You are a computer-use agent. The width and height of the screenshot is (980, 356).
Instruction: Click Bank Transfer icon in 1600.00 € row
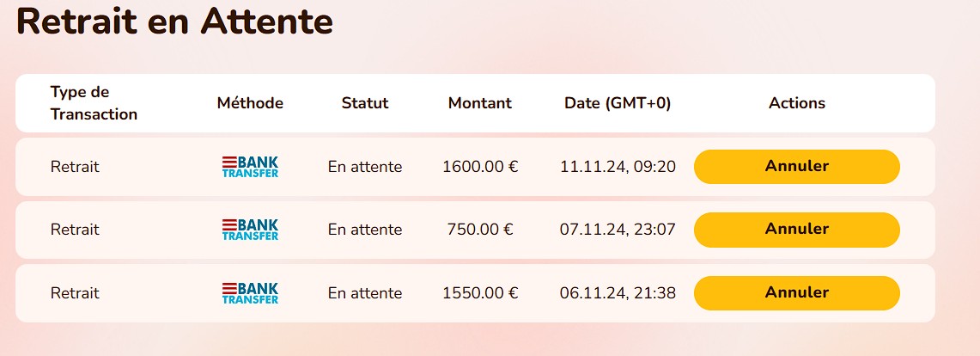point(250,167)
